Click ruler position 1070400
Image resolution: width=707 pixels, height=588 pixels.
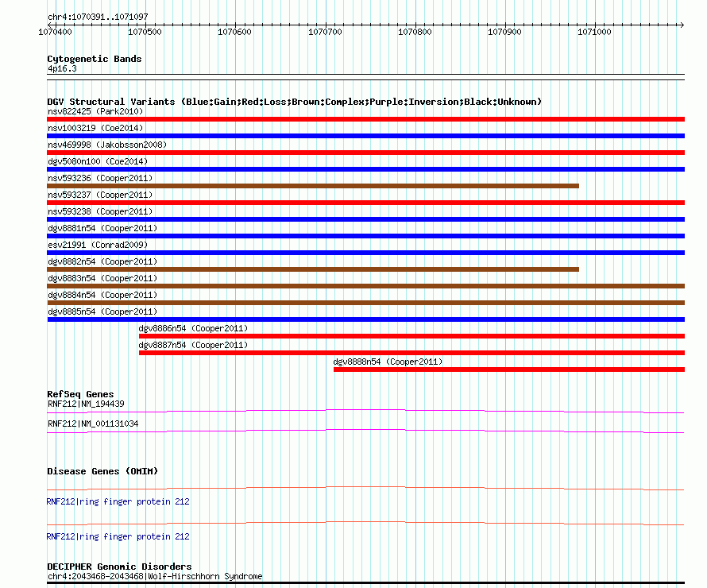tap(55, 32)
